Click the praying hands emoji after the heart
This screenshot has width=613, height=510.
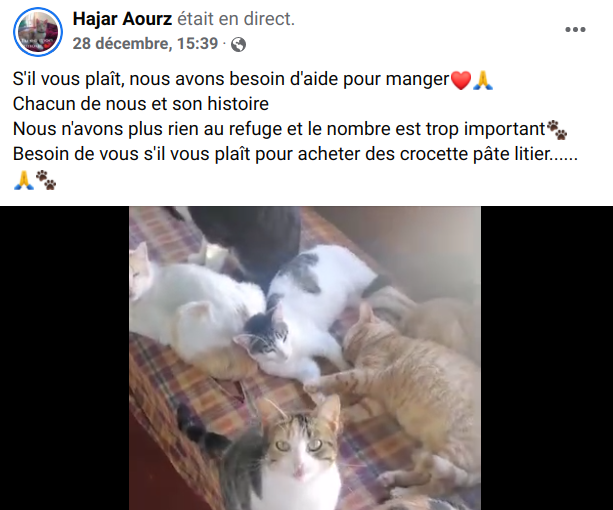(x=483, y=80)
